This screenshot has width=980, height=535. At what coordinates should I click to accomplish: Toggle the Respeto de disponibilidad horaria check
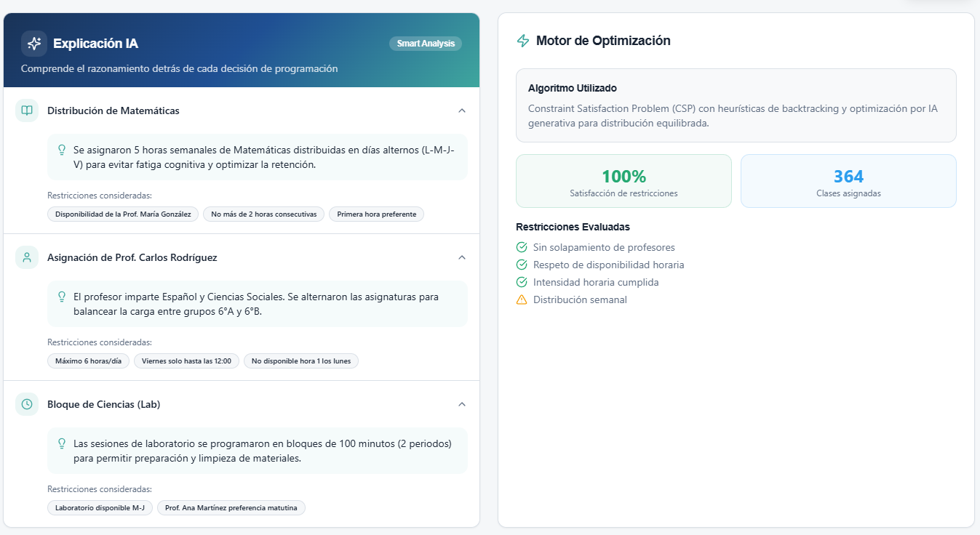point(521,265)
